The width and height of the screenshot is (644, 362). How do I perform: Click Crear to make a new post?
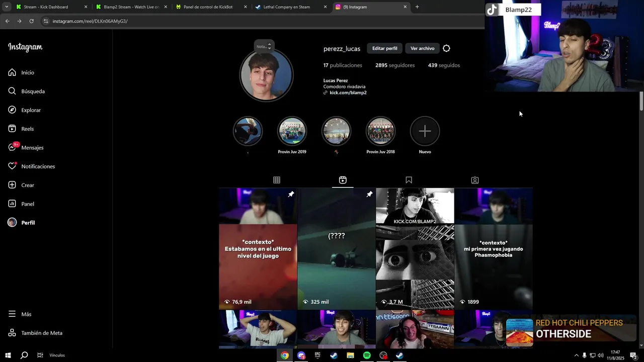[21, 185]
